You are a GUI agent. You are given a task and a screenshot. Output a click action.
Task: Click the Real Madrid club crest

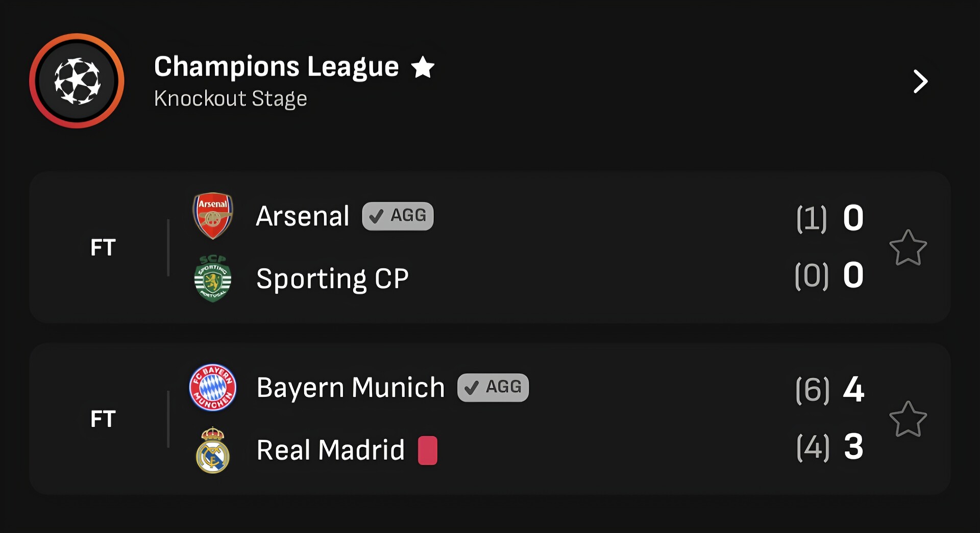pyautogui.click(x=213, y=450)
